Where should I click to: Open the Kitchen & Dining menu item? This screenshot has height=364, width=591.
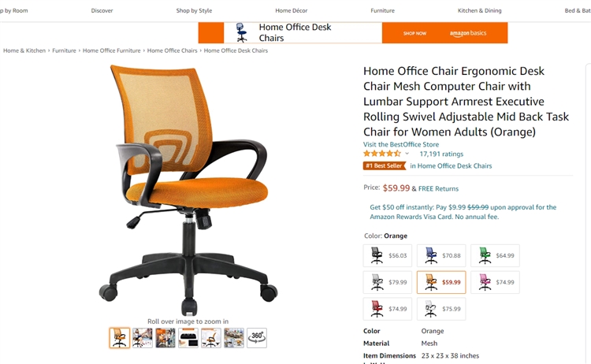click(x=479, y=10)
